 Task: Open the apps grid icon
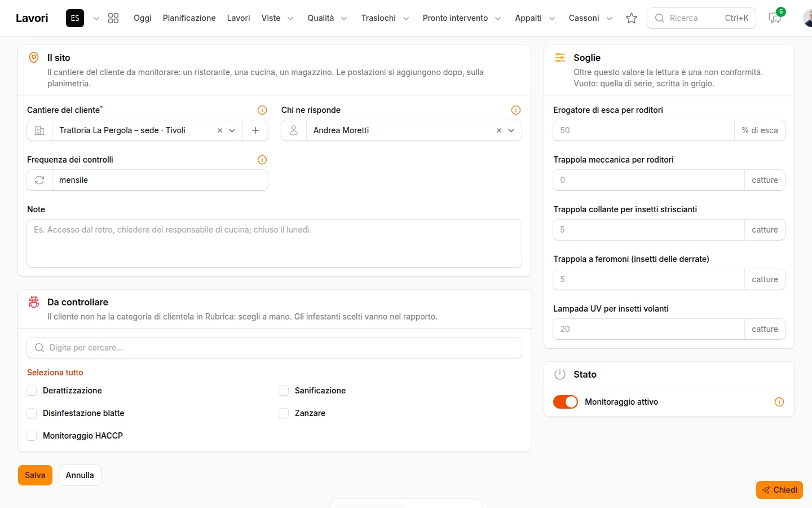point(113,18)
